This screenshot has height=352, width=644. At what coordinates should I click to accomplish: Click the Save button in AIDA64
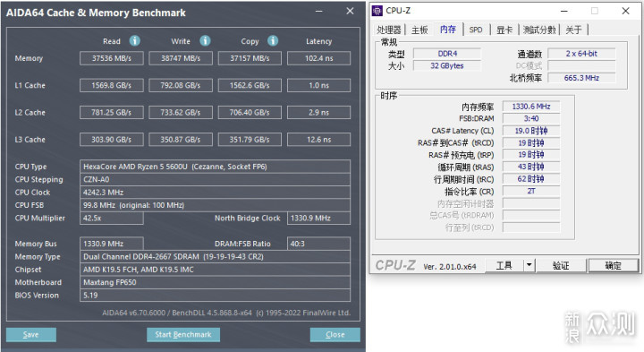[31, 335]
